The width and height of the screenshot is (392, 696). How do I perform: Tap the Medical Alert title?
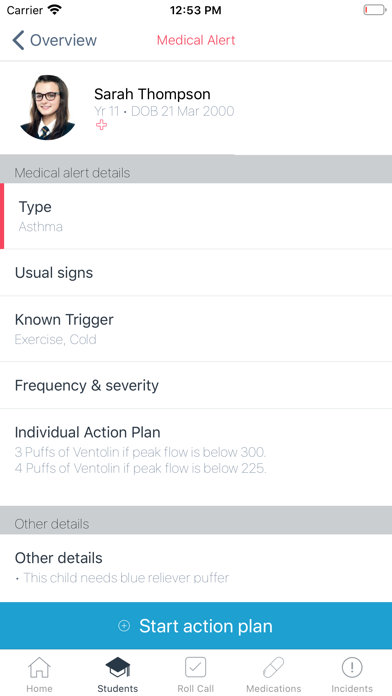click(196, 40)
